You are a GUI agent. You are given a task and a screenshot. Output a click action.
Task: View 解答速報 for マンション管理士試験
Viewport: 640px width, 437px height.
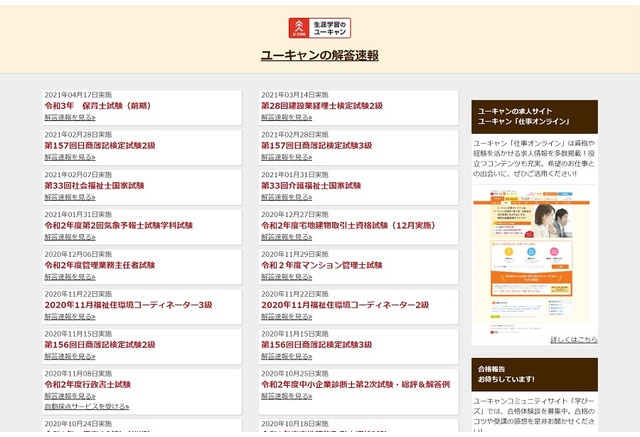287,277
